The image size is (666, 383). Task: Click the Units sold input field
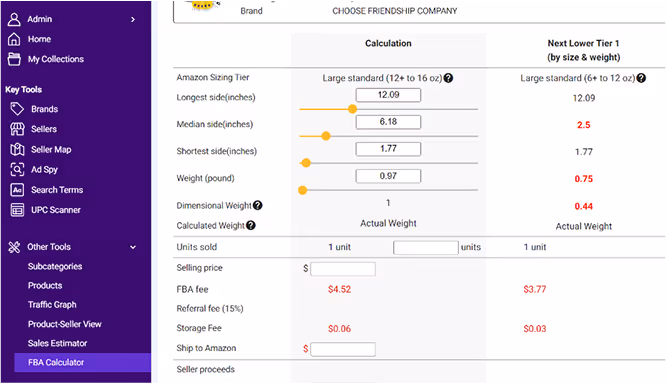tap(426, 248)
